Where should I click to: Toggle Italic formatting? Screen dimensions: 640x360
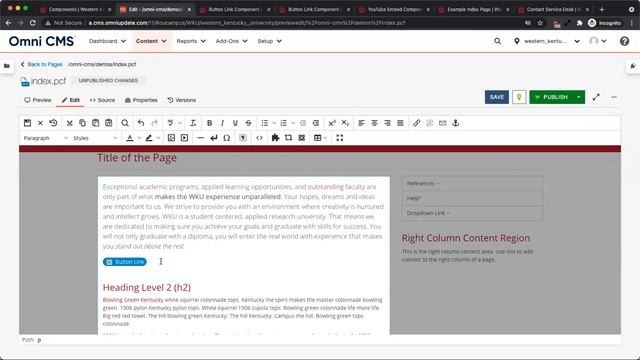click(222, 123)
